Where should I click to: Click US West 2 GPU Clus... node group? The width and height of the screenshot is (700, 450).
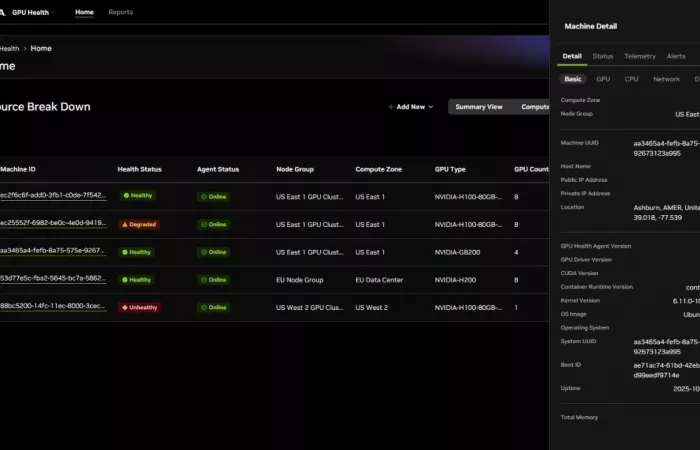pos(309,308)
